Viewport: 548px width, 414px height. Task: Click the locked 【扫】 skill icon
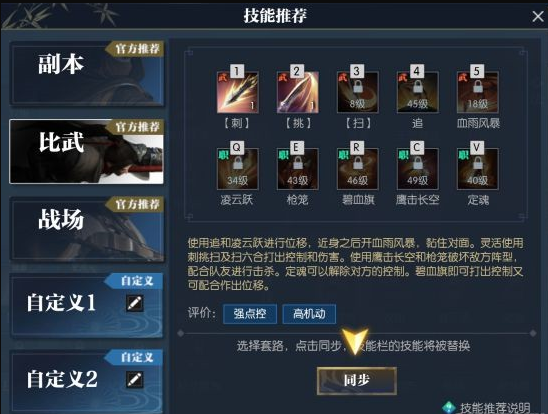click(x=358, y=92)
